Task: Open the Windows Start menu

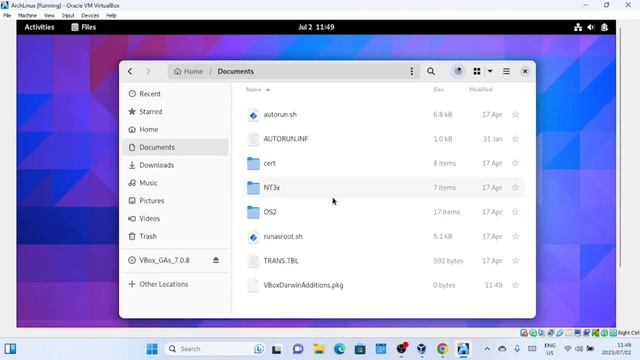Action: point(152,349)
